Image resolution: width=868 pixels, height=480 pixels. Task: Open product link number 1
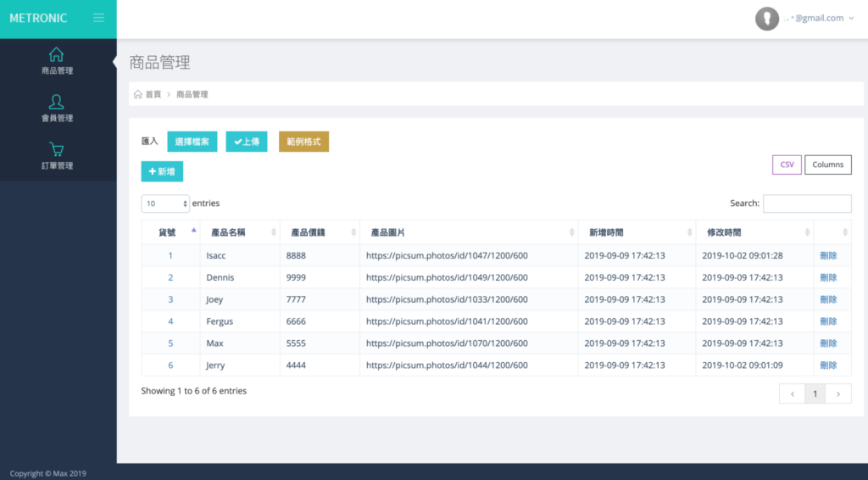click(170, 256)
